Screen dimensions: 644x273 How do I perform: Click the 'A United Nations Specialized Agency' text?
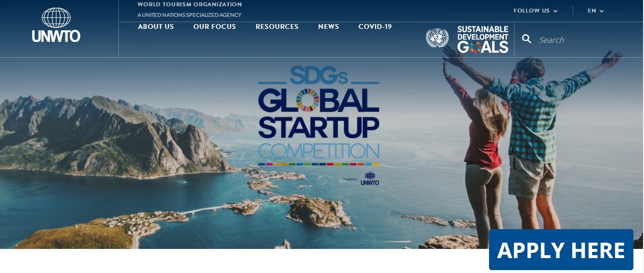(x=189, y=15)
